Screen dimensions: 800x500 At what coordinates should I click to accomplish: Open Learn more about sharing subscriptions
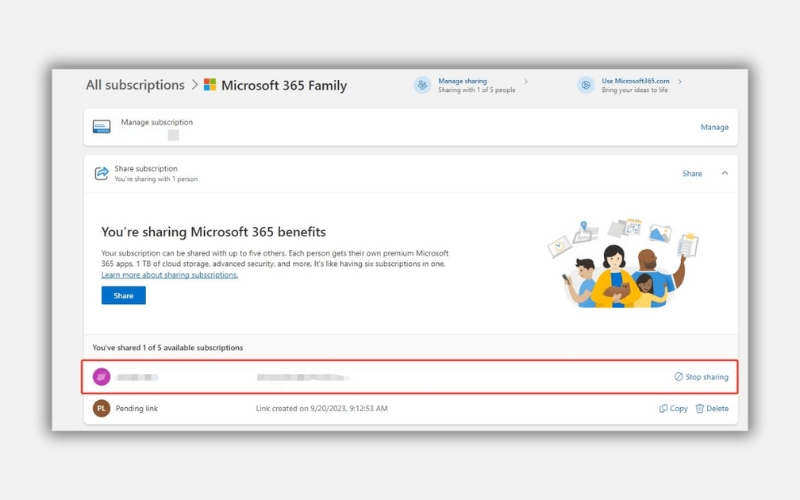point(169,274)
